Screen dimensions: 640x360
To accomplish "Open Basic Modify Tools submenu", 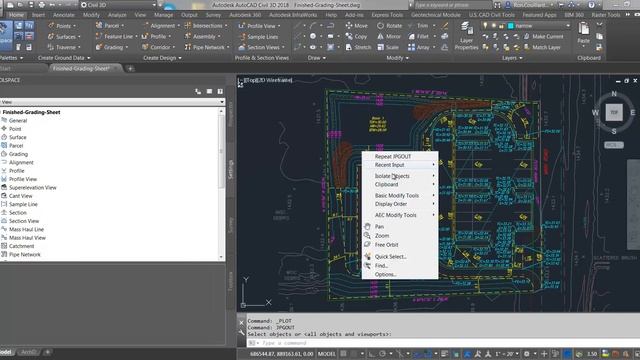I will [400, 196].
